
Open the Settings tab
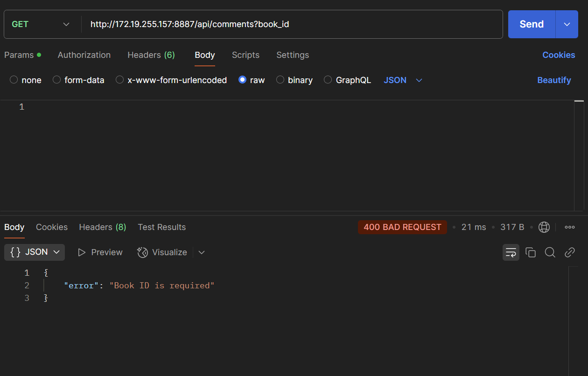pyautogui.click(x=293, y=55)
